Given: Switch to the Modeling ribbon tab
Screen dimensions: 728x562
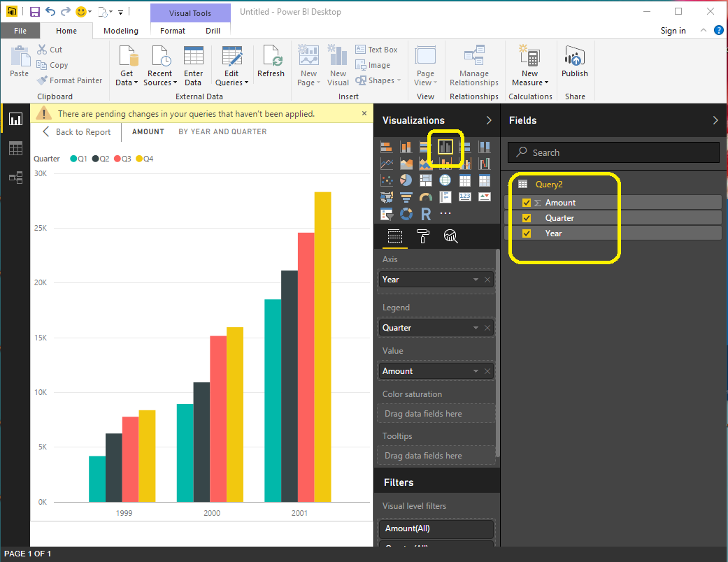Looking at the screenshot, I should (120, 31).
